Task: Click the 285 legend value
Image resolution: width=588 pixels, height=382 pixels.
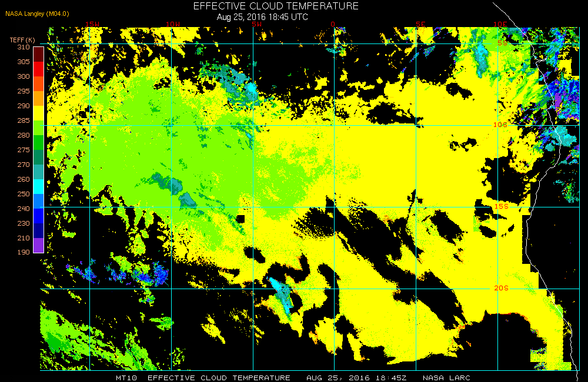Action: click(24, 120)
